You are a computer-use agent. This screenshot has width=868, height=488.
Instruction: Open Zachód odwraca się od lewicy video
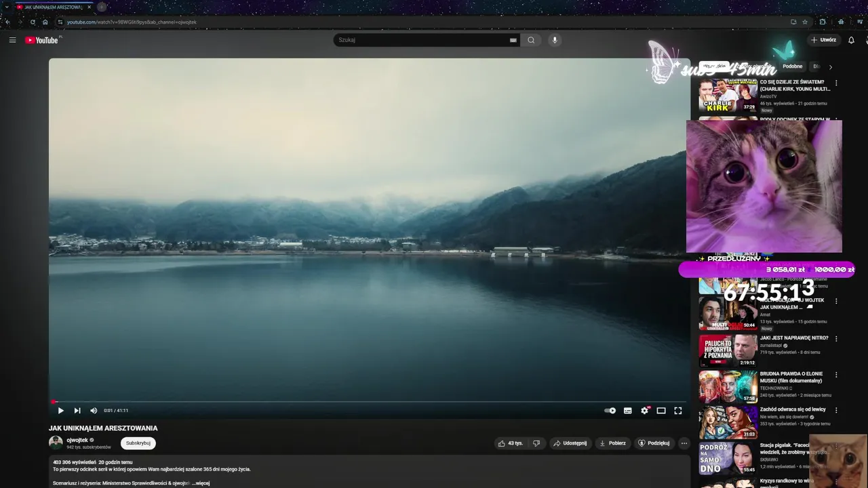click(x=793, y=409)
